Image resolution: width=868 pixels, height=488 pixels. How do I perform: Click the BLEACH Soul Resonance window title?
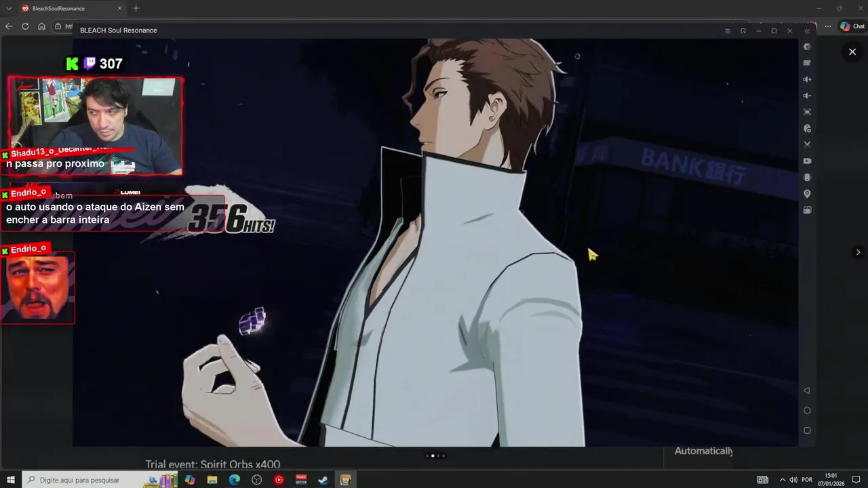click(119, 30)
